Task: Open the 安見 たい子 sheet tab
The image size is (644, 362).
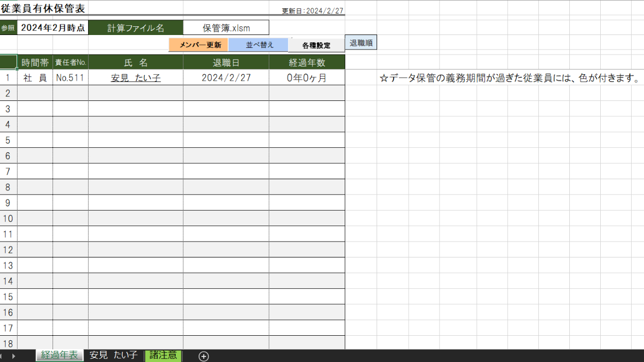Action: pyautogui.click(x=113, y=355)
